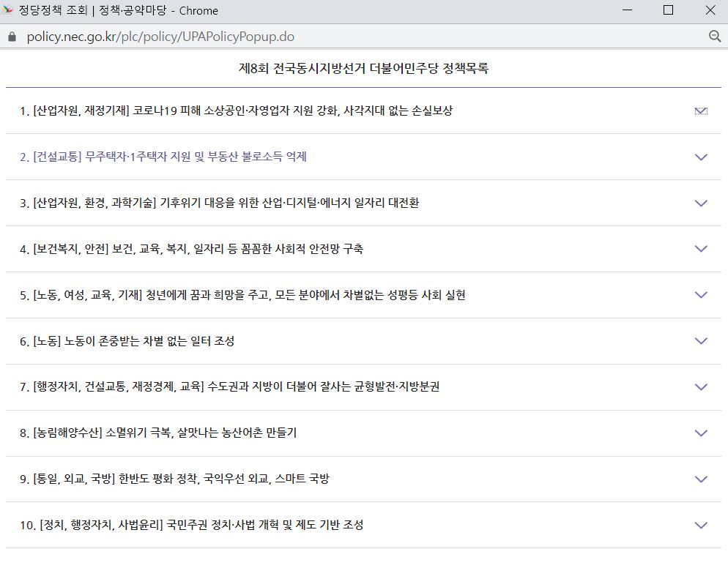The height and width of the screenshot is (579, 728).
Task: Expand policy 10 chevron on political judicial reform
Action: (x=701, y=525)
